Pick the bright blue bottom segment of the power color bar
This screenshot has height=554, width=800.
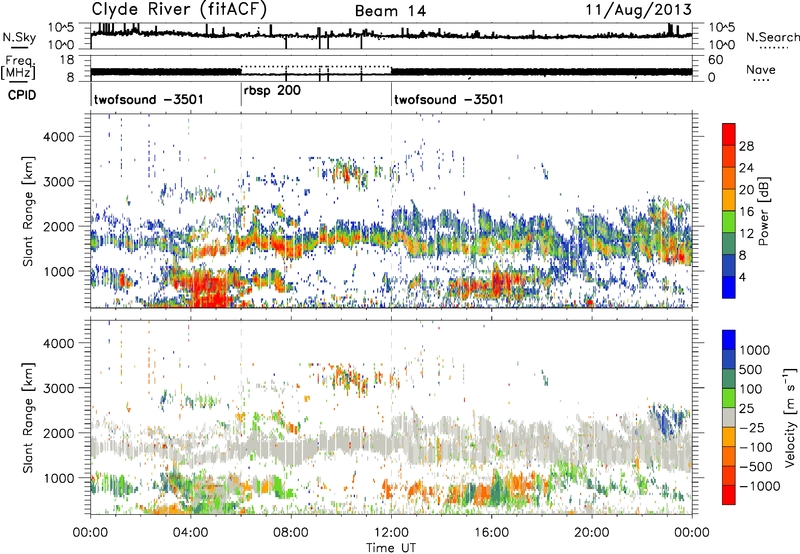point(729,287)
